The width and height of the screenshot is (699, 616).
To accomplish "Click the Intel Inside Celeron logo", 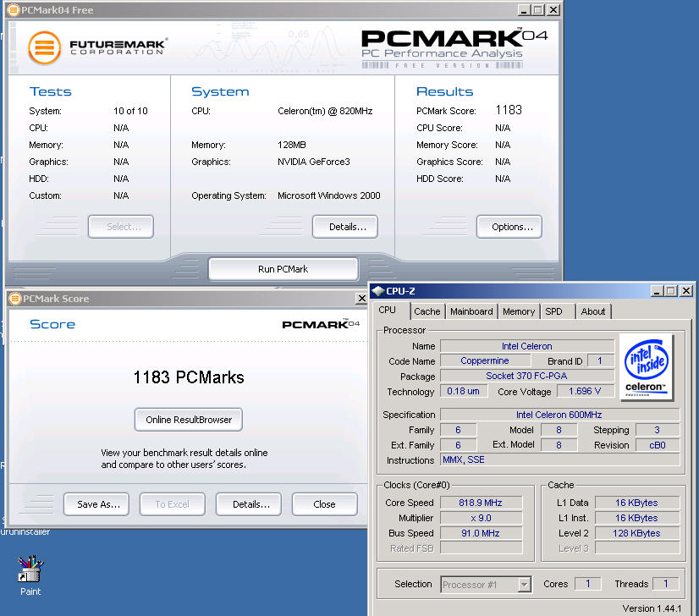I will [646, 367].
